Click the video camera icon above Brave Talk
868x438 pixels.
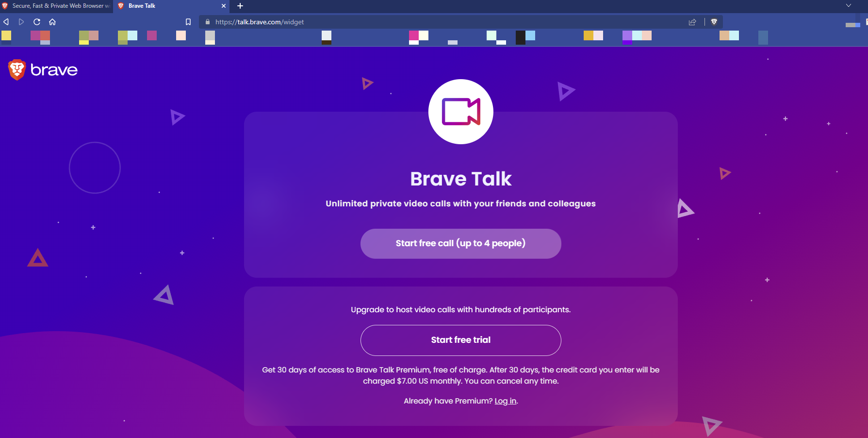461,112
